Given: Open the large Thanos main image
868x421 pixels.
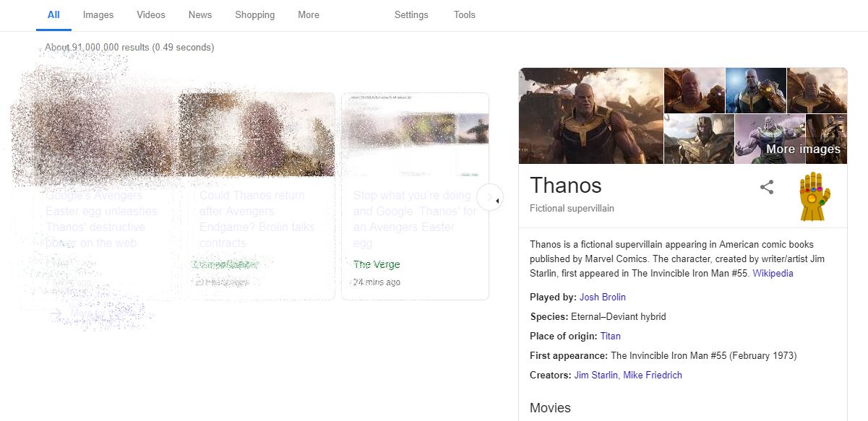Looking at the screenshot, I should pyautogui.click(x=590, y=116).
